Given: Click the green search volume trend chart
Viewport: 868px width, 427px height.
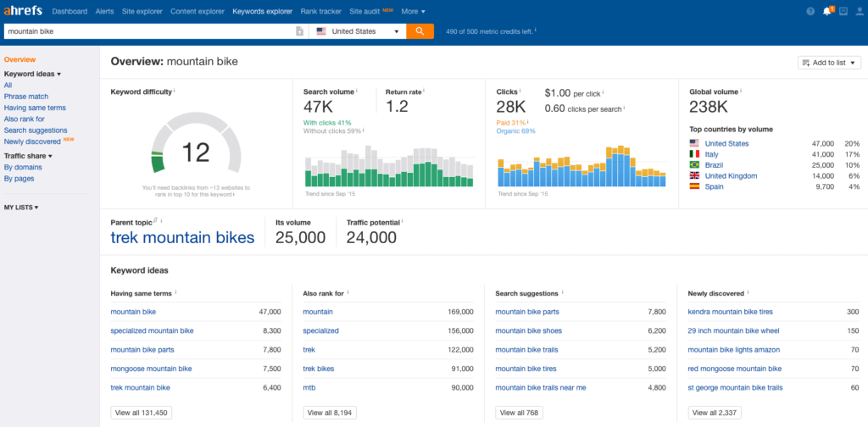Looking at the screenshot, I should (389, 165).
